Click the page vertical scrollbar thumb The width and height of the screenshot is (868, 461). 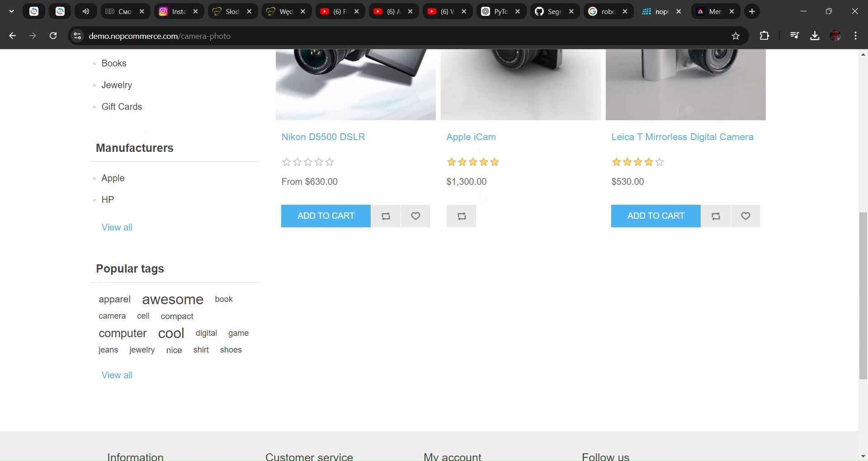click(x=863, y=296)
